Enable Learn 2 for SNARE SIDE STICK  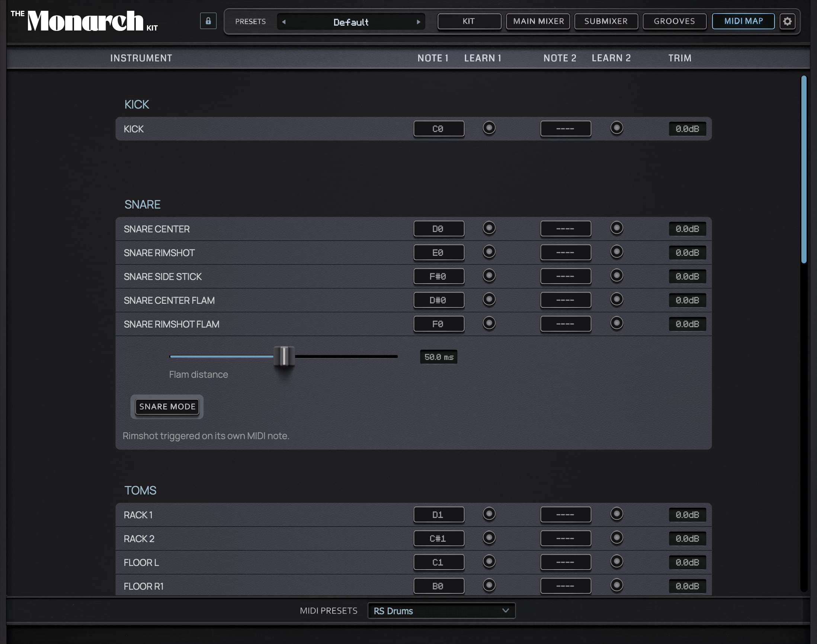click(616, 275)
